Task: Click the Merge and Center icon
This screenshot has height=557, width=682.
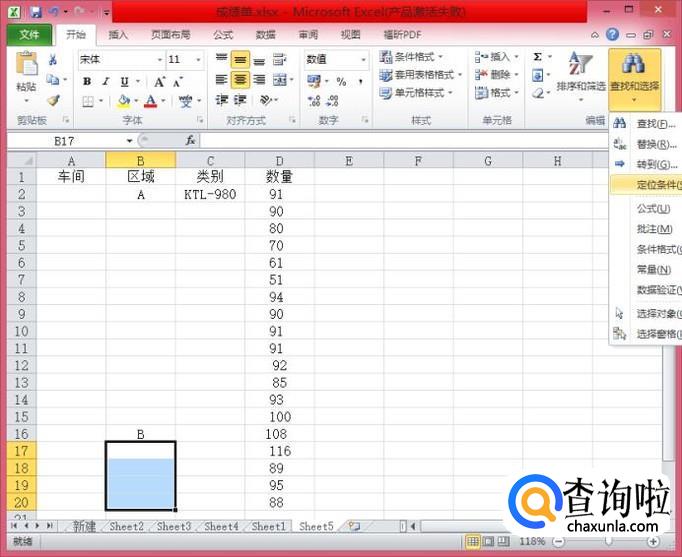Action: click(279, 80)
